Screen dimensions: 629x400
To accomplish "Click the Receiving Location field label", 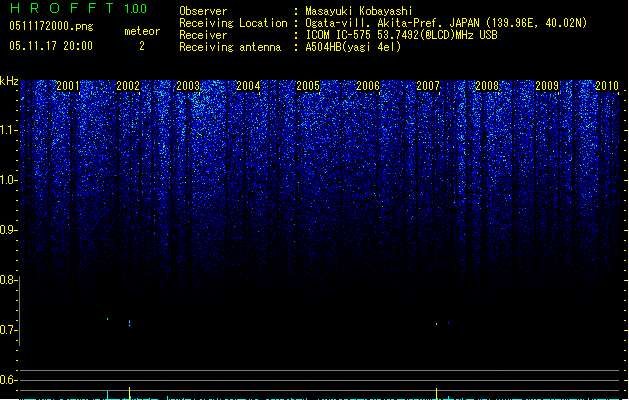I will [x=233, y=23].
